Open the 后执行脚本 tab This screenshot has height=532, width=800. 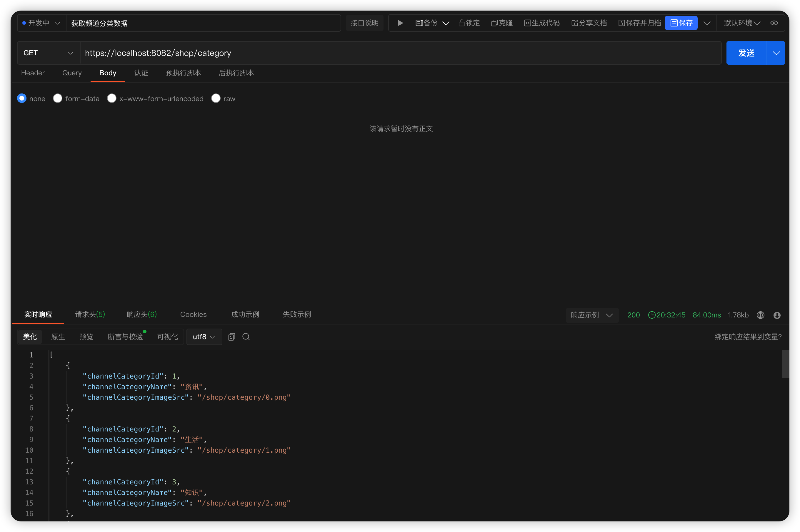tap(236, 73)
